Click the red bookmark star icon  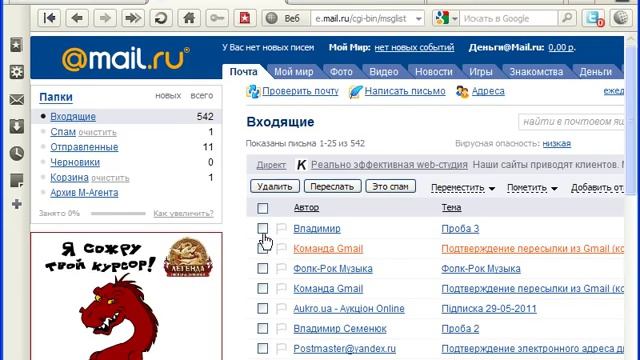[x=245, y=18]
